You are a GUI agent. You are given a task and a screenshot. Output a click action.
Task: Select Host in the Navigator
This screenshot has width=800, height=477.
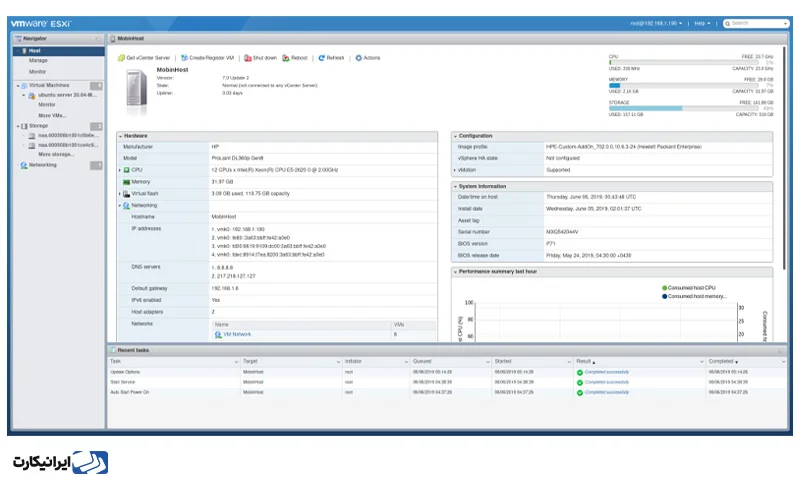[59, 51]
